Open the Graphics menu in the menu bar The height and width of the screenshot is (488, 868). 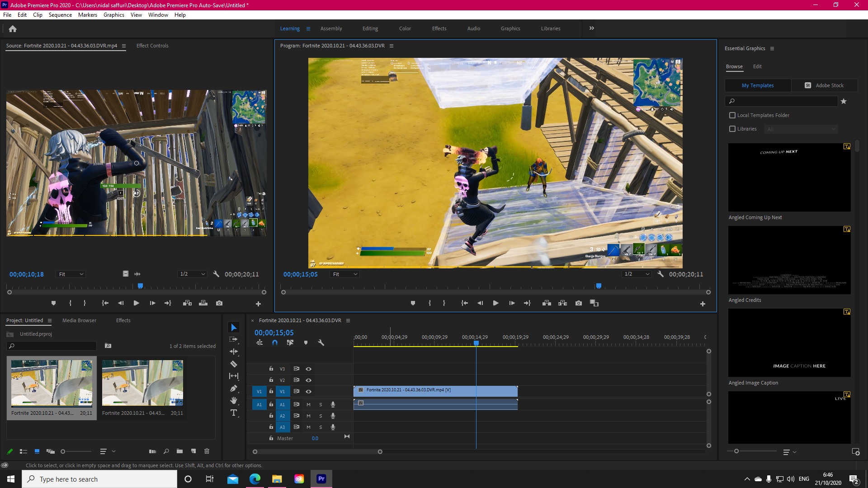pyautogui.click(x=113, y=14)
